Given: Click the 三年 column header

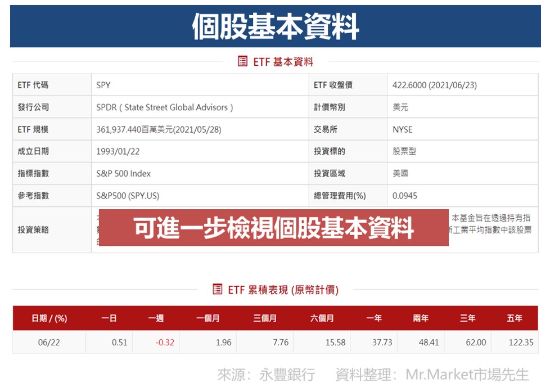Looking at the screenshot, I should click(467, 318).
